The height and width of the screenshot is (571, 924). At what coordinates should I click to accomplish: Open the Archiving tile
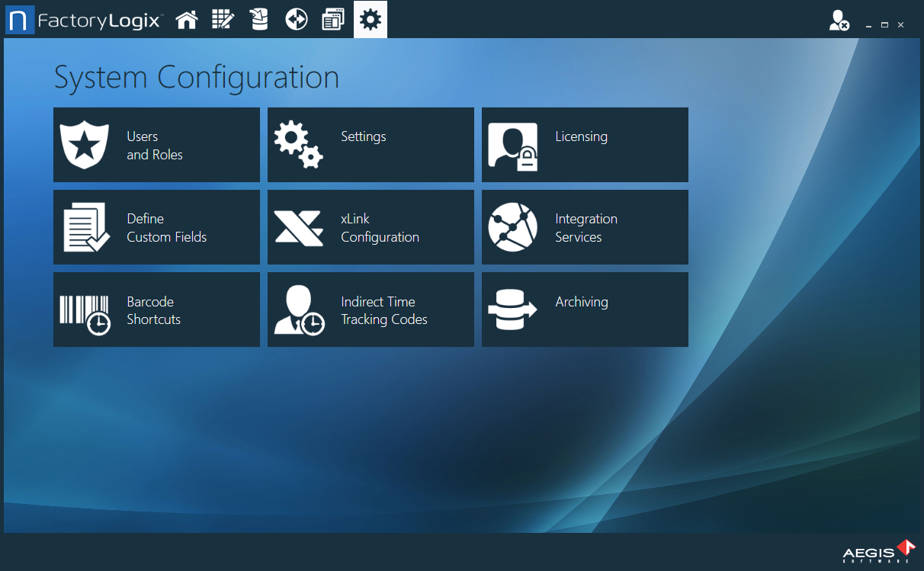[x=585, y=310]
